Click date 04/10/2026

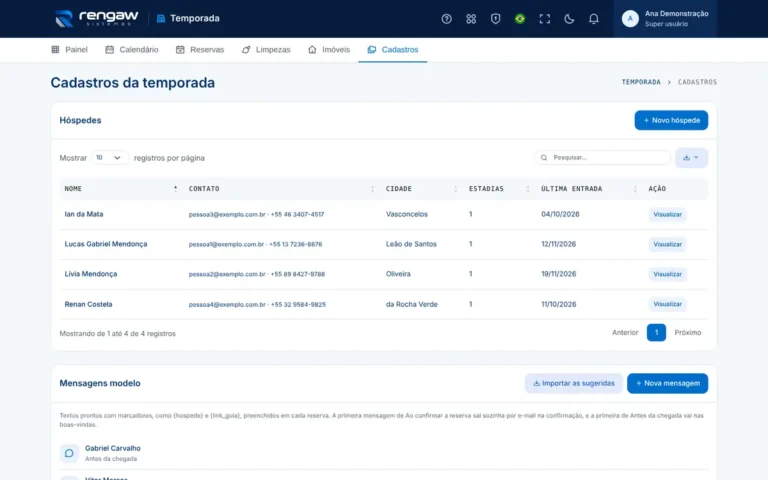click(560, 214)
